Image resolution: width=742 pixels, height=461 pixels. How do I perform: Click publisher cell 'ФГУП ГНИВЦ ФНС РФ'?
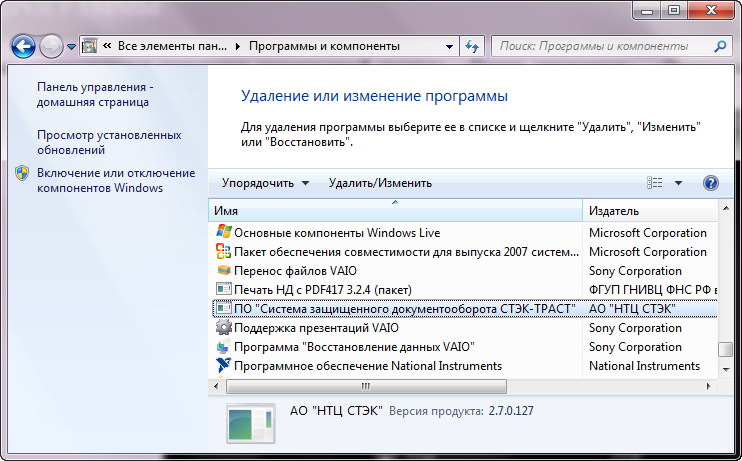coord(653,290)
